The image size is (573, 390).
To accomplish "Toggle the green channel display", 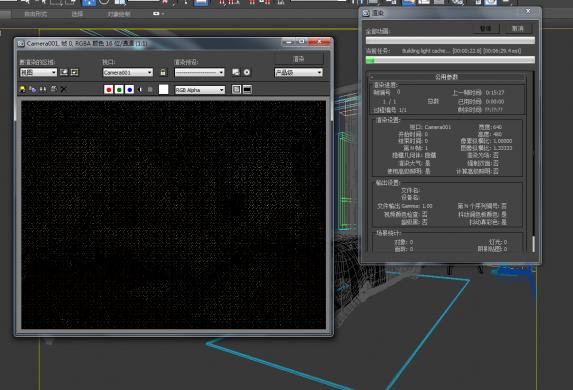I will click(x=119, y=90).
